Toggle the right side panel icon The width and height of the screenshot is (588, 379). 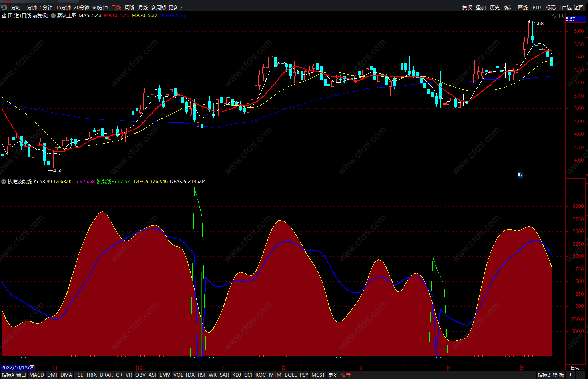click(562, 16)
